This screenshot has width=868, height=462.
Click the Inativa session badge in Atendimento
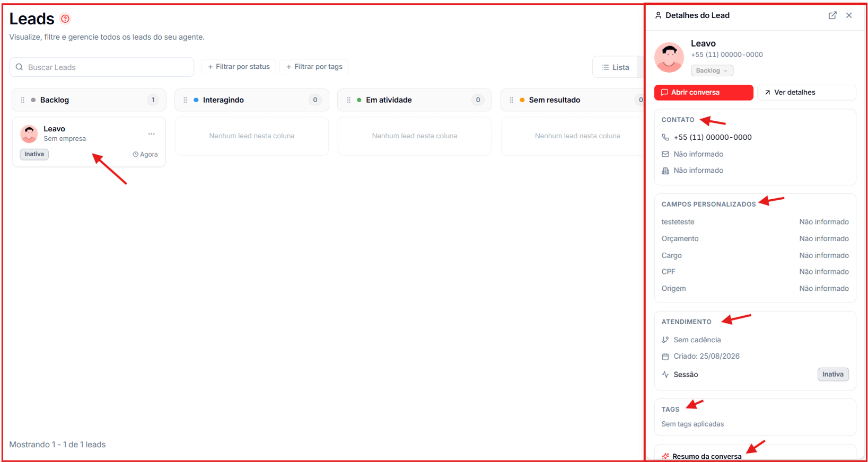[833, 375]
